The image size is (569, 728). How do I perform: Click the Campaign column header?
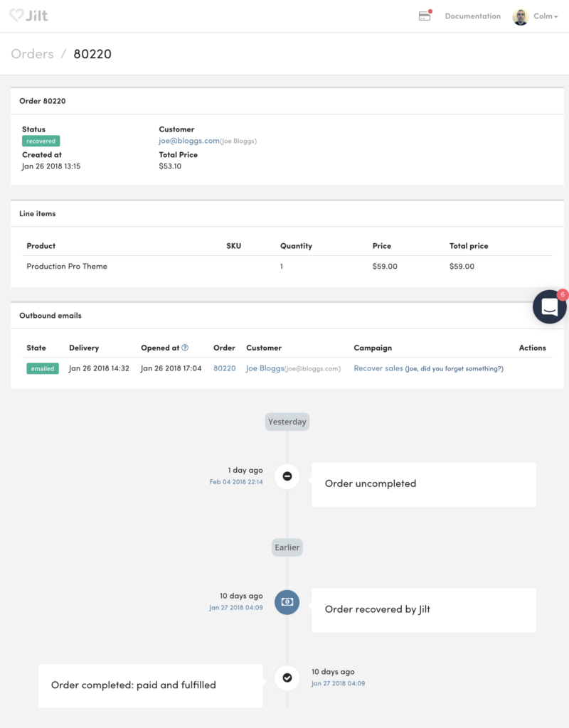point(373,348)
